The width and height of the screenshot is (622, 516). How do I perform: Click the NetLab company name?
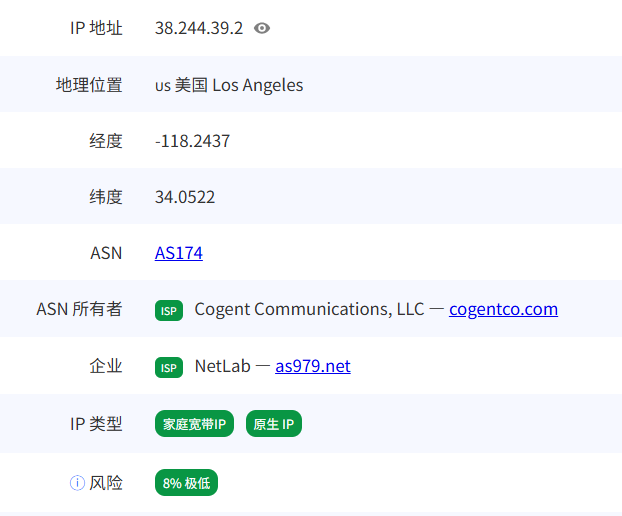[x=221, y=366]
